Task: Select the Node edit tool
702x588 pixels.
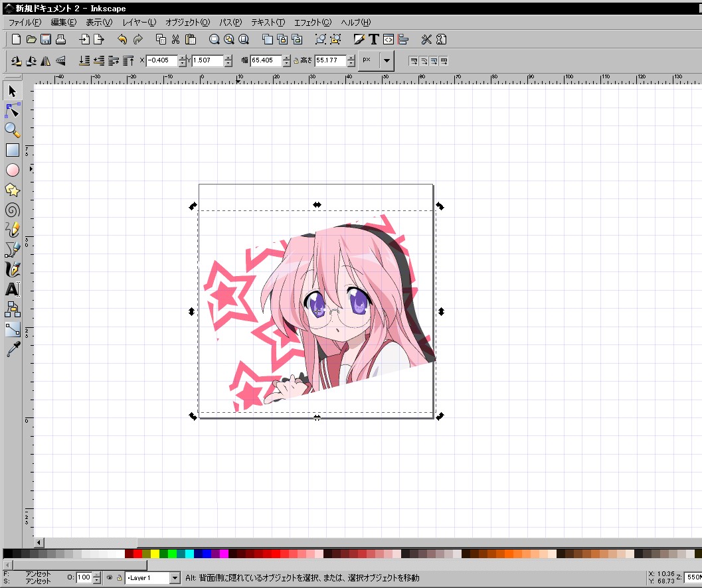Action: (x=12, y=111)
